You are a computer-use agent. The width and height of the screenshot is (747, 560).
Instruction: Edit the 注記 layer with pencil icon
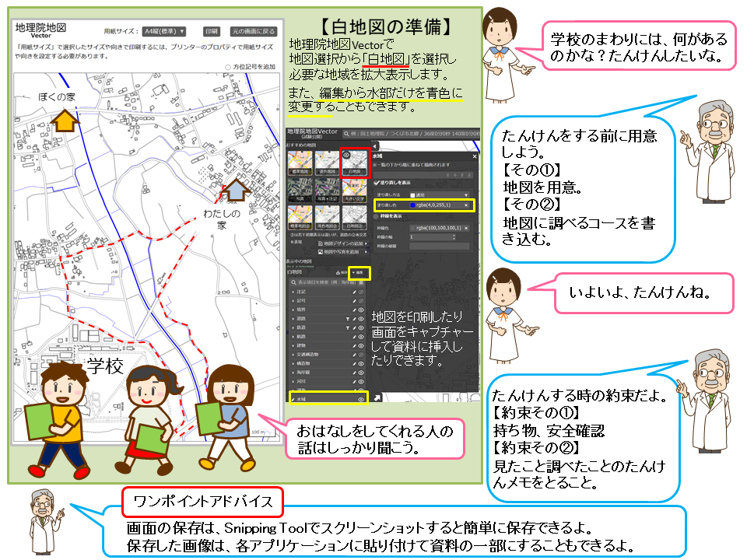tap(355, 292)
